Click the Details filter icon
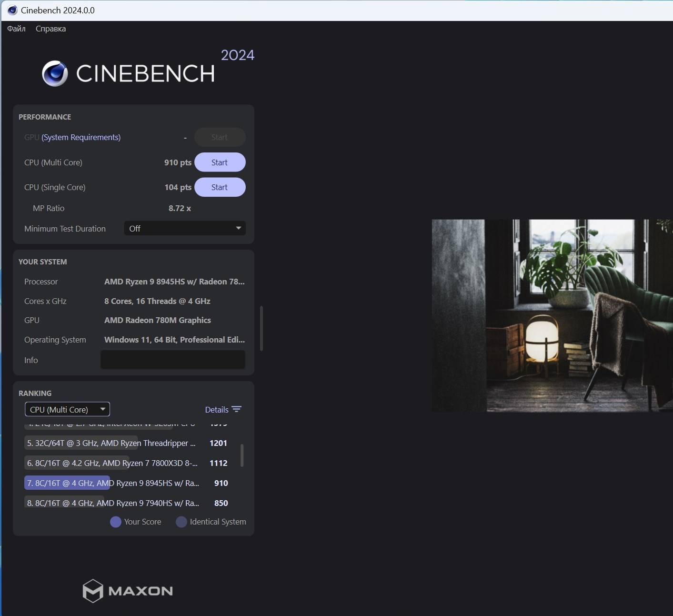 (x=237, y=410)
